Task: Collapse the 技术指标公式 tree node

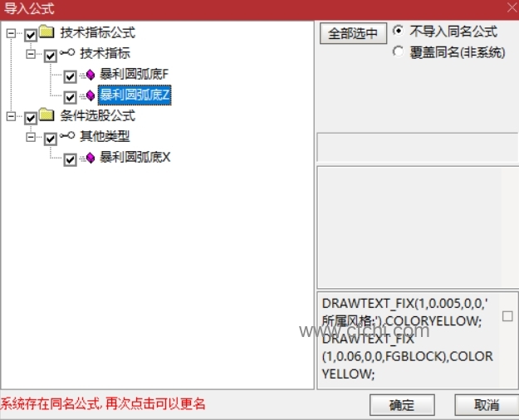Action: click(x=12, y=33)
